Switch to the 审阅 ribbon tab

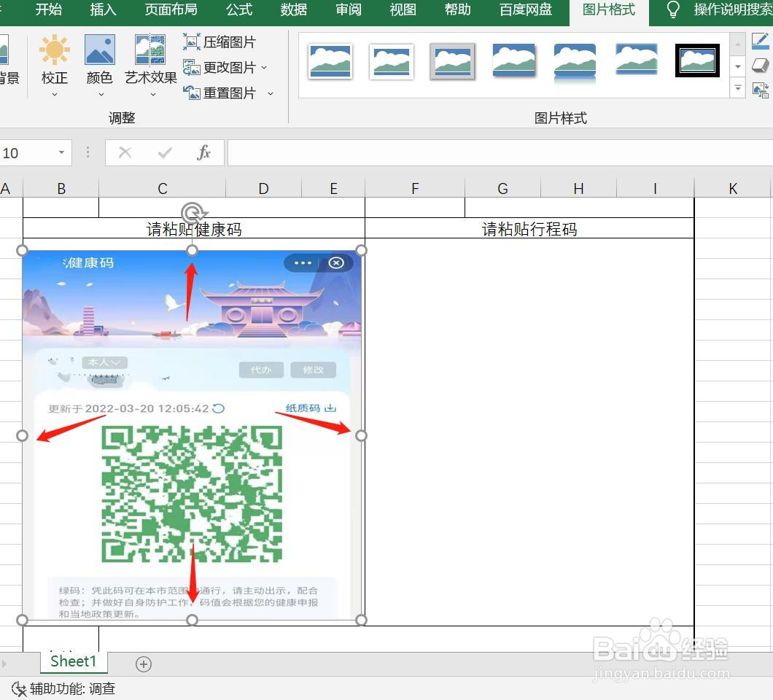(x=348, y=9)
